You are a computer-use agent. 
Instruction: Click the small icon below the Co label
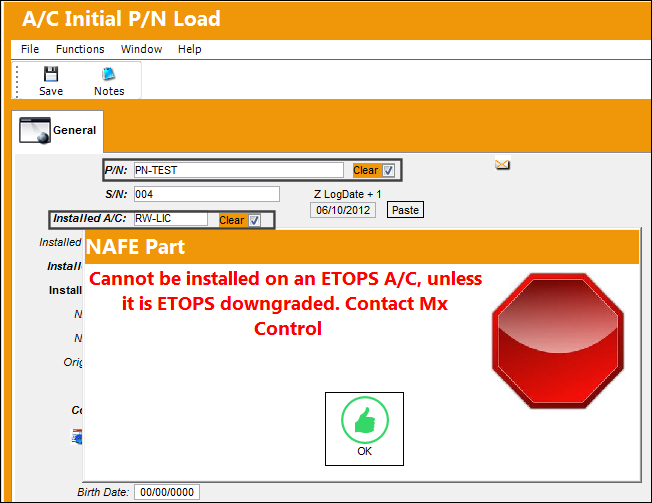(77, 437)
